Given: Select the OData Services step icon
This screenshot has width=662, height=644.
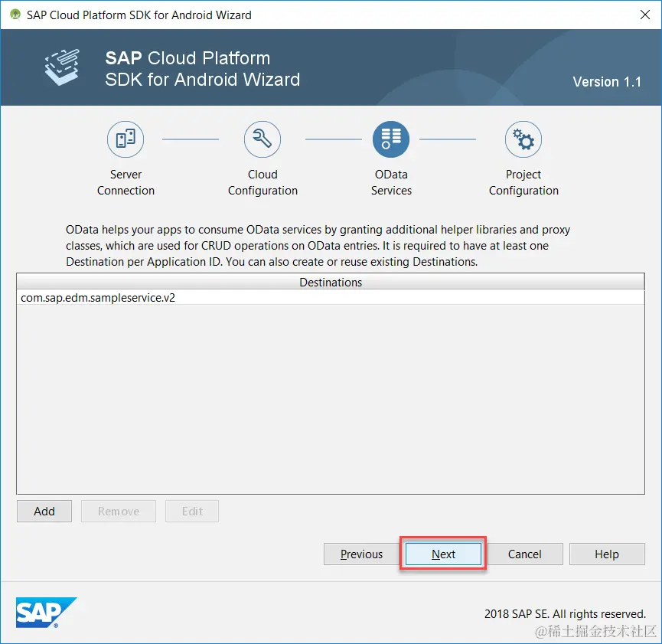Looking at the screenshot, I should click(391, 139).
